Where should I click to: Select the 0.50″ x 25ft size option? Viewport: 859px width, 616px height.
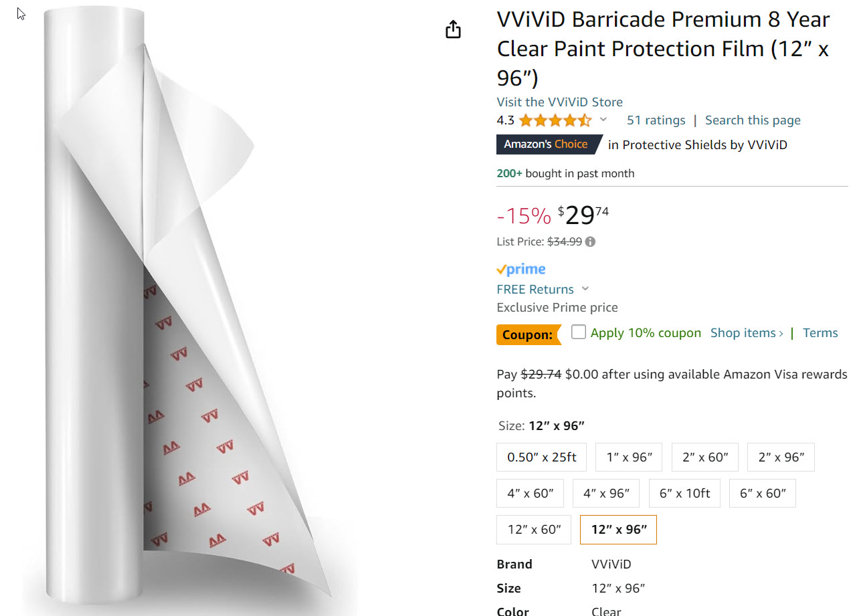[541, 457]
